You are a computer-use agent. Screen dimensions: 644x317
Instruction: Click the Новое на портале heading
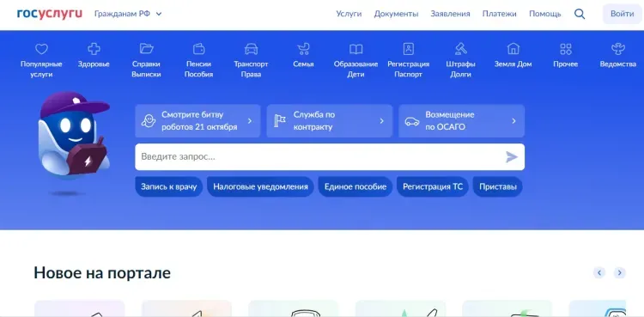pos(102,272)
